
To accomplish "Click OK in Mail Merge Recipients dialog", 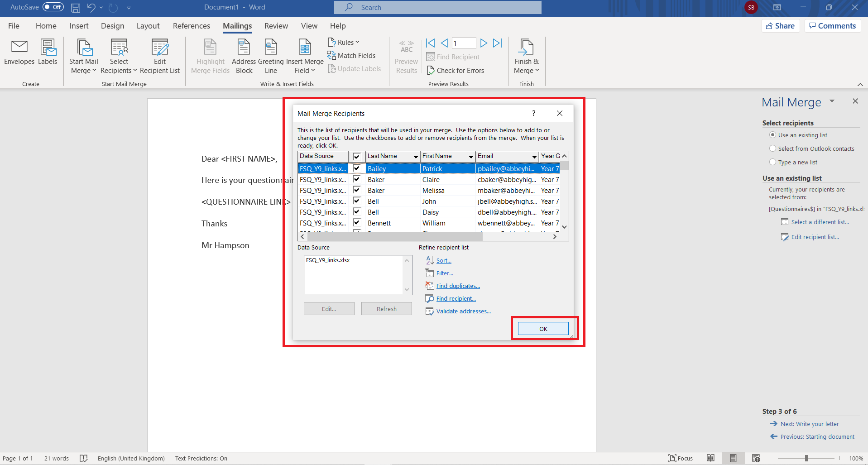I will pos(543,329).
